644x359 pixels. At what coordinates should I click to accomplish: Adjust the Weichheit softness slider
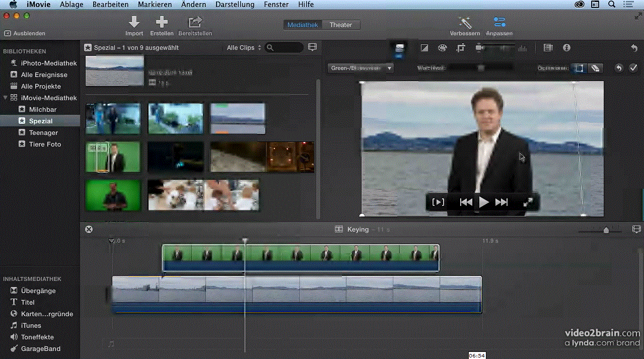click(480, 68)
